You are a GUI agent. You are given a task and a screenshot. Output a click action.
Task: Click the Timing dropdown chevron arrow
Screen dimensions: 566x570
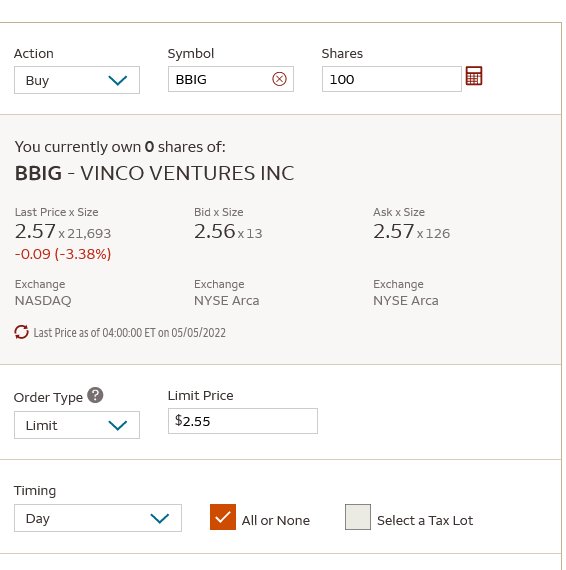[160, 518]
